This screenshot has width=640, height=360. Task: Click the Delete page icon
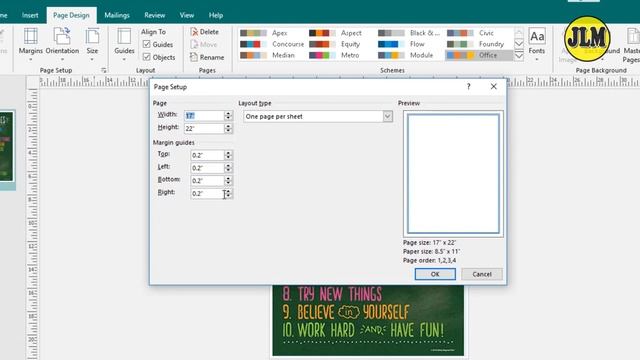point(195,32)
